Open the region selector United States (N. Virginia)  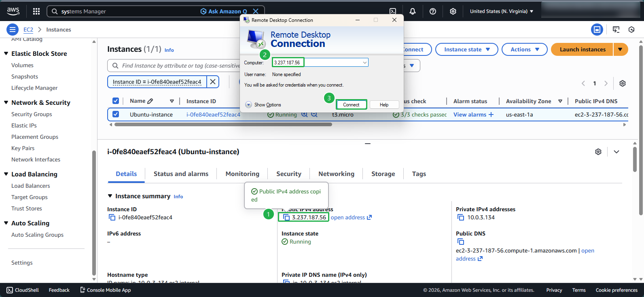click(502, 11)
